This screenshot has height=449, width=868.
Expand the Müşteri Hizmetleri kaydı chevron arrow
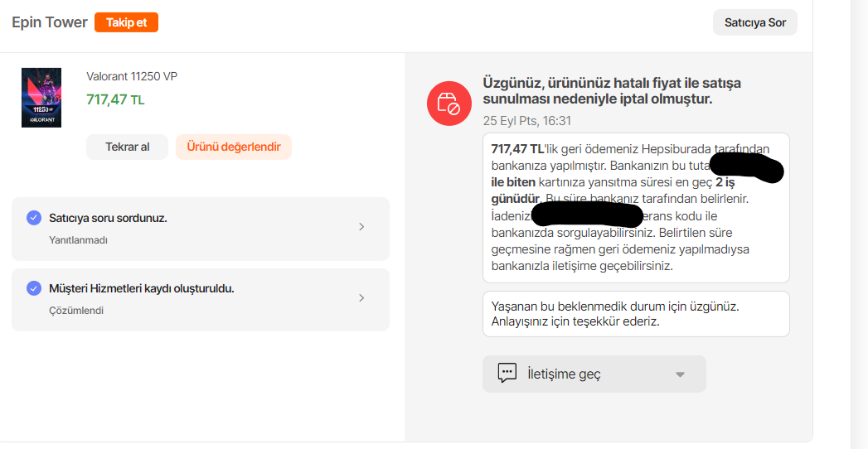(x=361, y=298)
